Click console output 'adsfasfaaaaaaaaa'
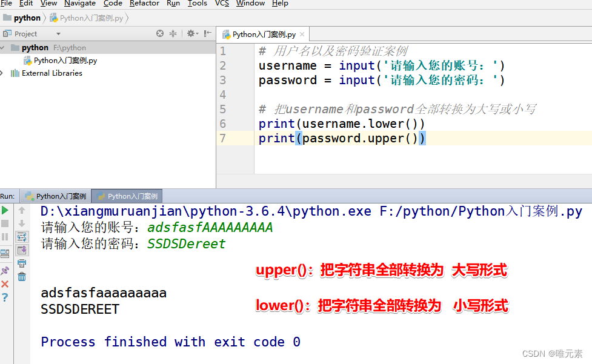The height and width of the screenshot is (364, 592). [x=104, y=293]
